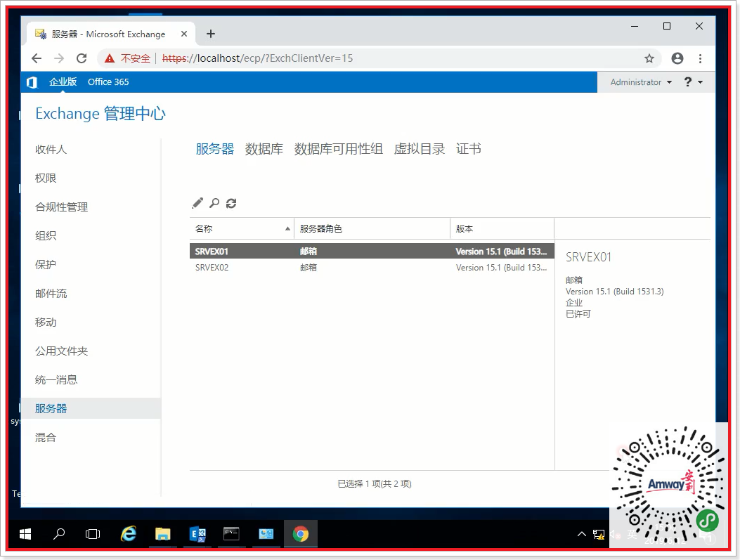Click the pencil edit icon above server list
The width and height of the screenshot is (740, 560).
(x=197, y=203)
